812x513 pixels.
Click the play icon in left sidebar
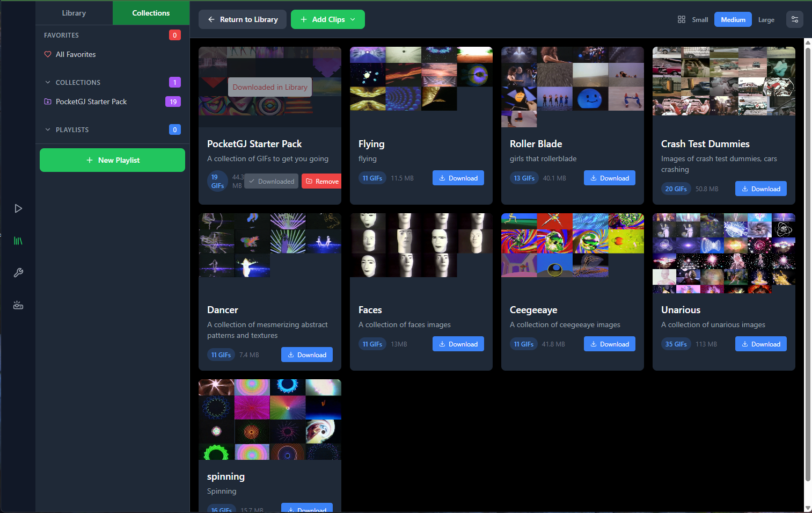(18, 208)
